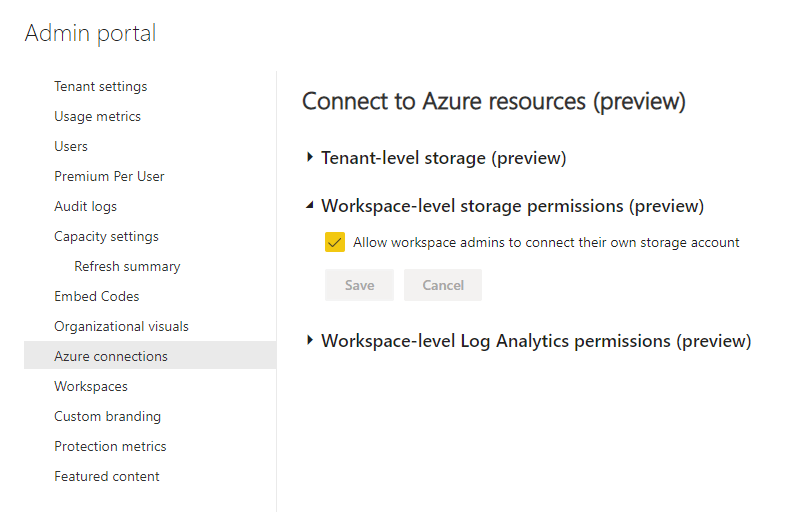Screen dimensions: 798x512
Task: Click the Cancel button
Action: 442,285
